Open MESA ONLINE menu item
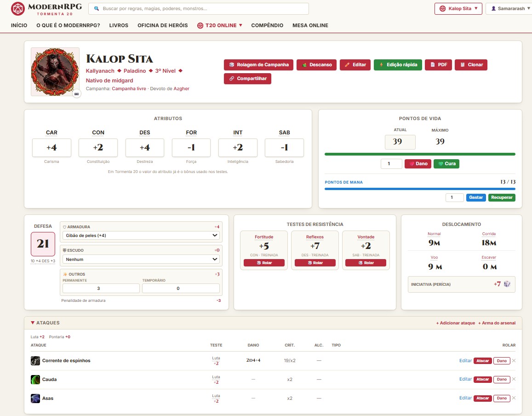532x416 pixels. pyautogui.click(x=310, y=25)
